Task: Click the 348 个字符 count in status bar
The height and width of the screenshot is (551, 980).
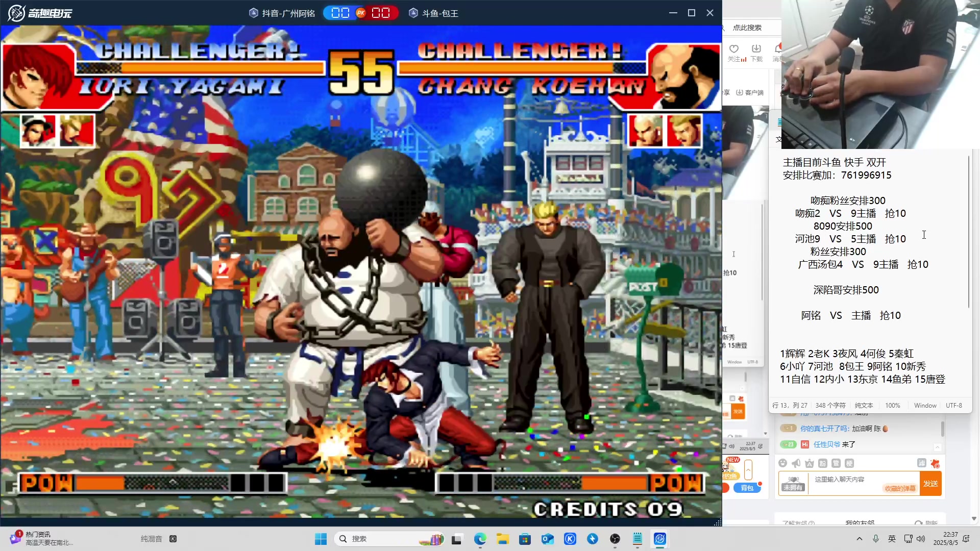Action: pos(830,406)
